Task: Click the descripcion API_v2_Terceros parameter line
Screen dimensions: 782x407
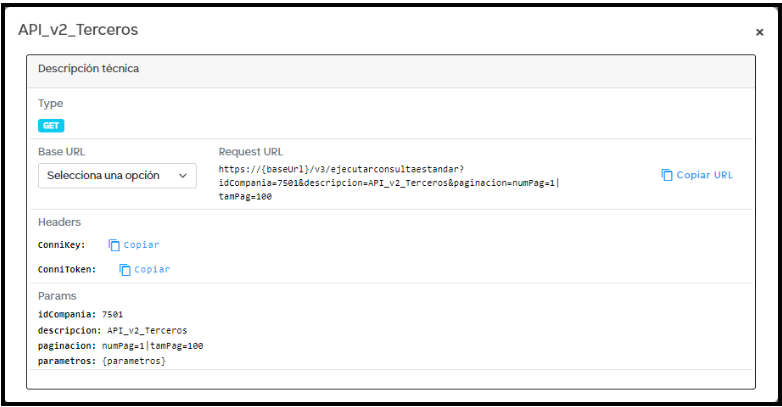Action: pyautogui.click(x=112, y=330)
